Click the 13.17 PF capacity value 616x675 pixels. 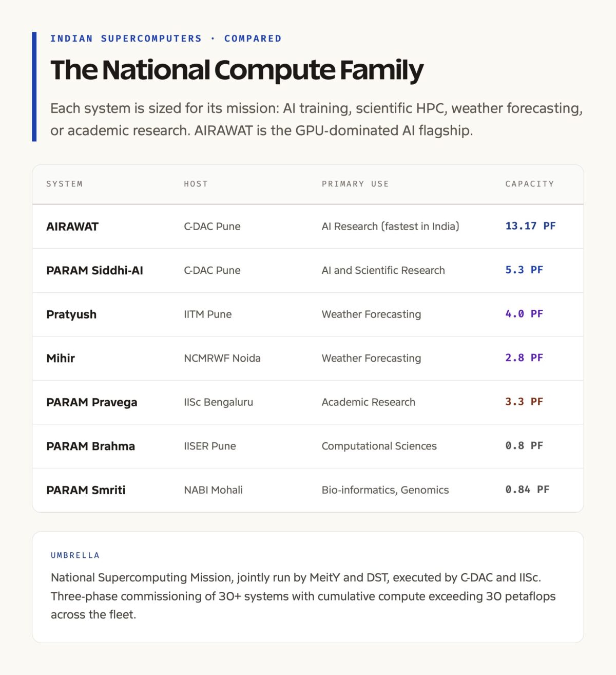(x=530, y=226)
